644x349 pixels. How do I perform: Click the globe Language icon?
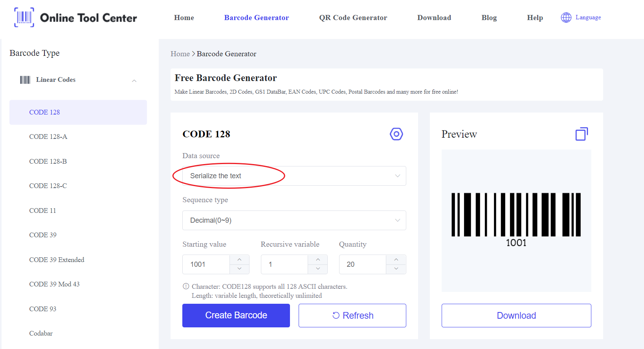[x=566, y=17]
